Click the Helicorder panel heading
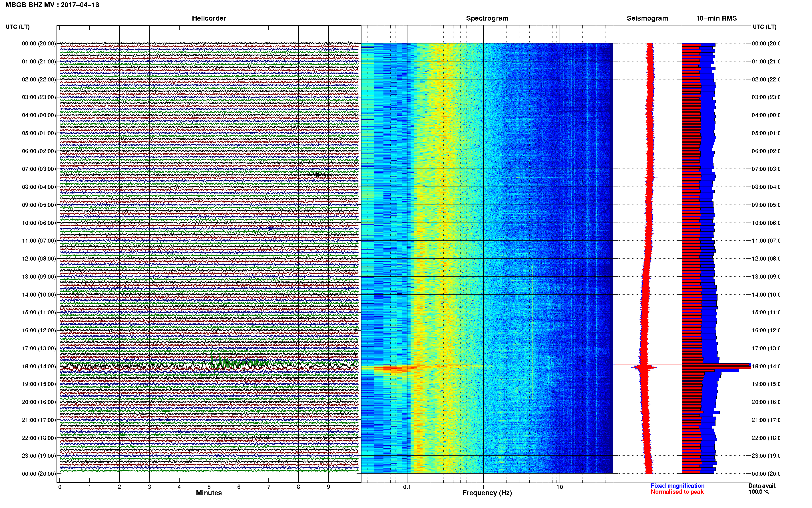The height and width of the screenshot is (508, 812). pyautogui.click(x=209, y=19)
